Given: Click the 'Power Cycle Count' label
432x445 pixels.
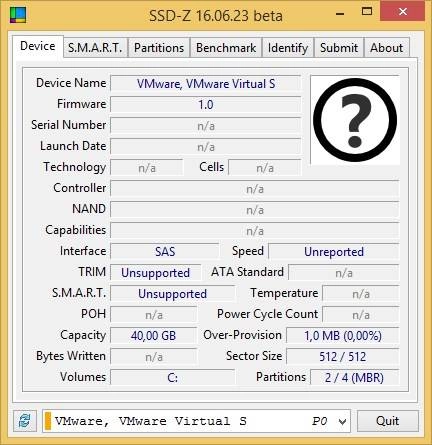Looking at the screenshot, I should pyautogui.click(x=267, y=314).
